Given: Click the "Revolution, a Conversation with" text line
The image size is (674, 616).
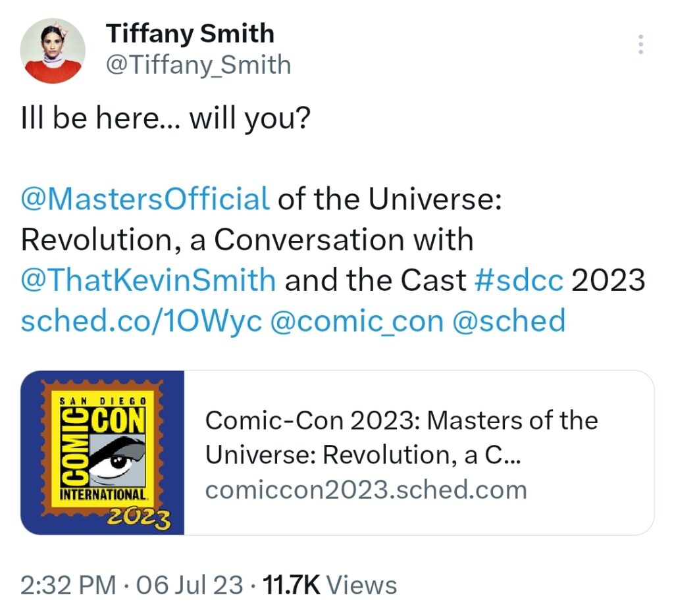Looking at the screenshot, I should 247,240.
